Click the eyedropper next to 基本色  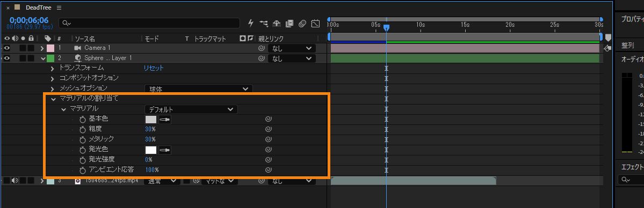165,120
